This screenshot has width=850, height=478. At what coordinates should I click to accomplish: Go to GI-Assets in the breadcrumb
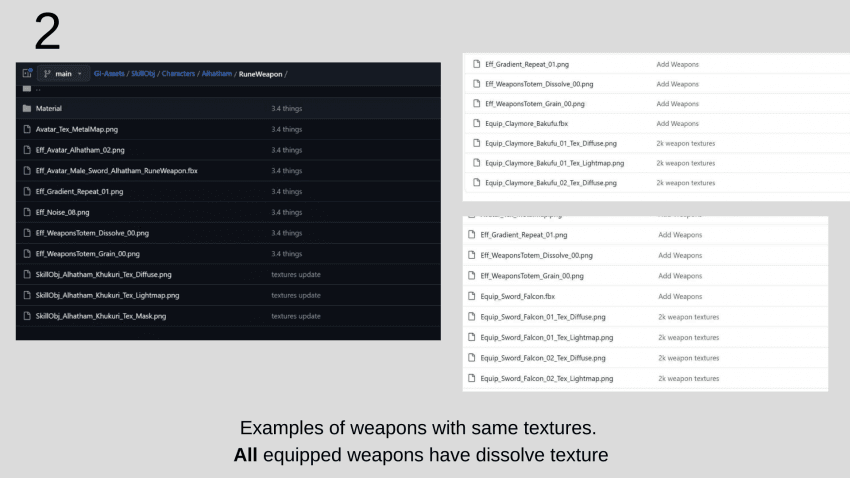pos(111,74)
